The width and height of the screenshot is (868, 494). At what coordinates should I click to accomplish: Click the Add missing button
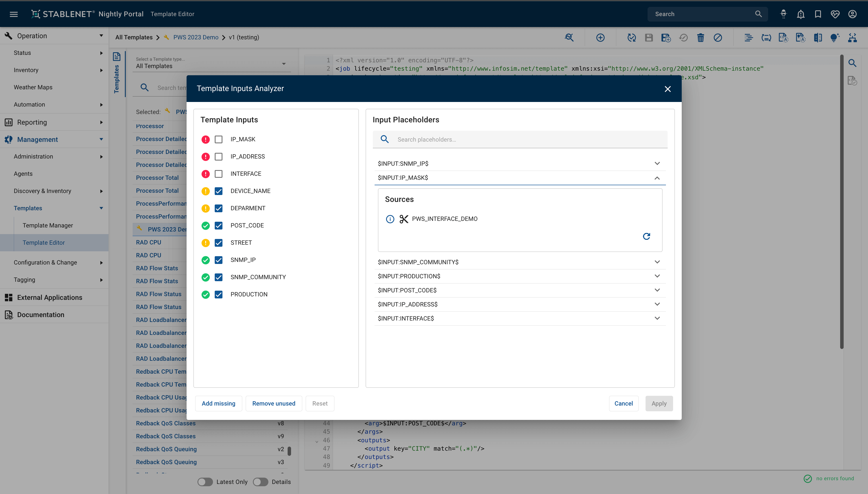coord(218,404)
